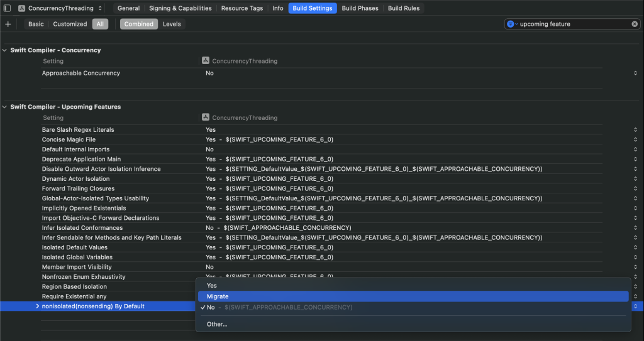Click target icon in Concurrency column header

click(206, 61)
